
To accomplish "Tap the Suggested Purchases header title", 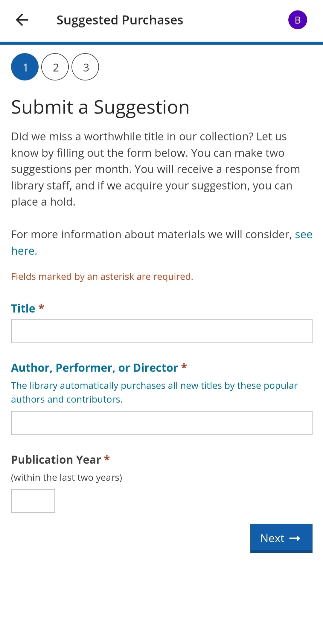I will click(x=120, y=20).
